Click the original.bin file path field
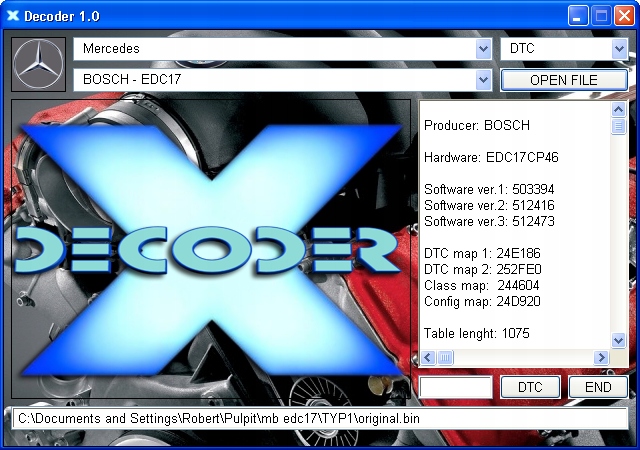The width and height of the screenshot is (640, 450). click(x=320, y=419)
